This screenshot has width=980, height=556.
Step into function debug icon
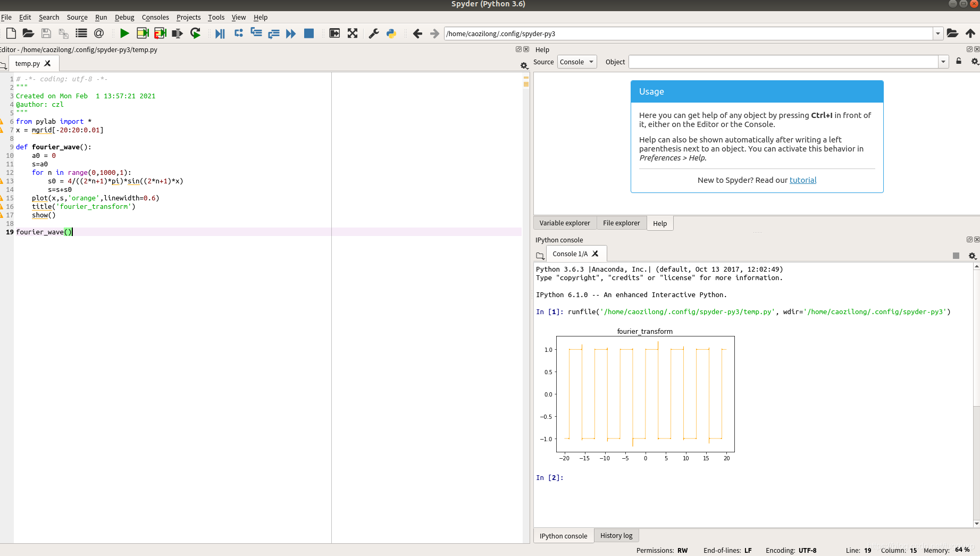coord(256,33)
